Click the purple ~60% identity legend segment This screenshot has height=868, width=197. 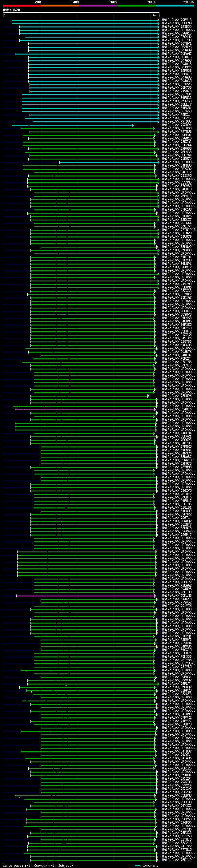point(99,6)
